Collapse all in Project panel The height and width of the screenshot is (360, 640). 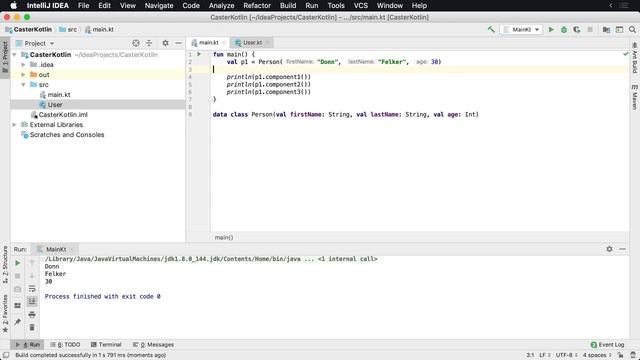pyautogui.click(x=149, y=43)
